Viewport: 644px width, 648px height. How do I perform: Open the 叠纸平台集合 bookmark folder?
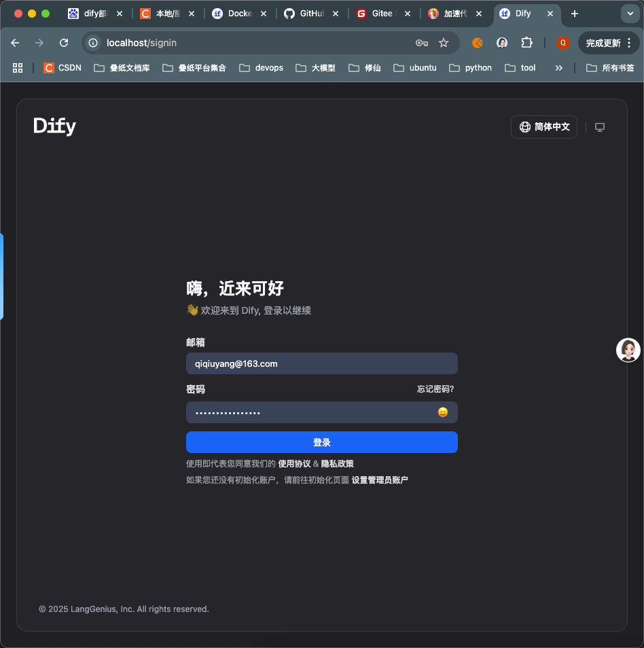click(x=194, y=68)
